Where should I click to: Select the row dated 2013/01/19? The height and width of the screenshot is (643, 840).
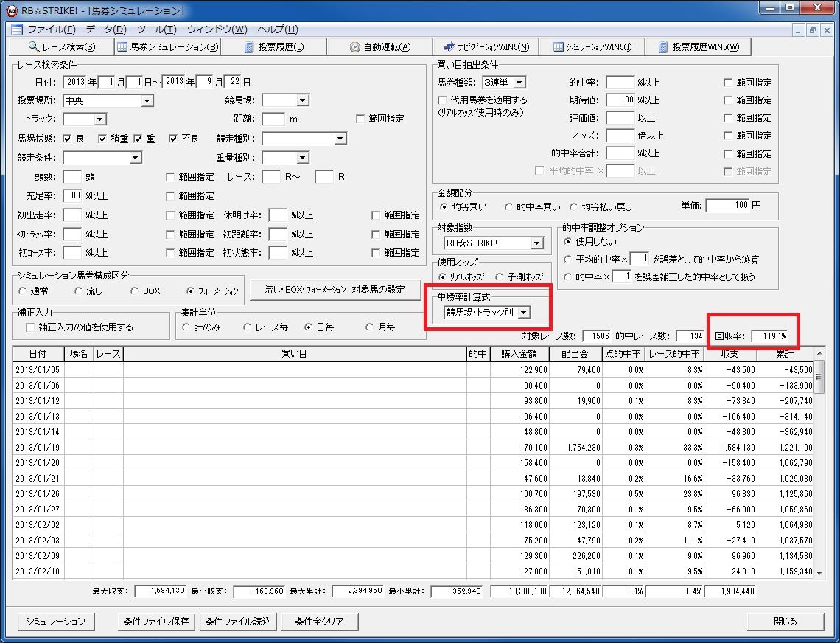point(413,448)
